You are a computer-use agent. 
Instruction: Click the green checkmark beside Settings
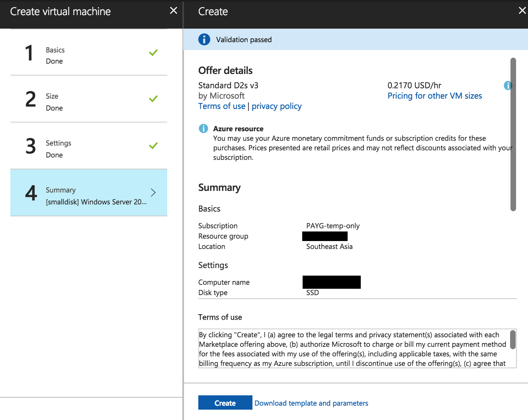pos(153,146)
